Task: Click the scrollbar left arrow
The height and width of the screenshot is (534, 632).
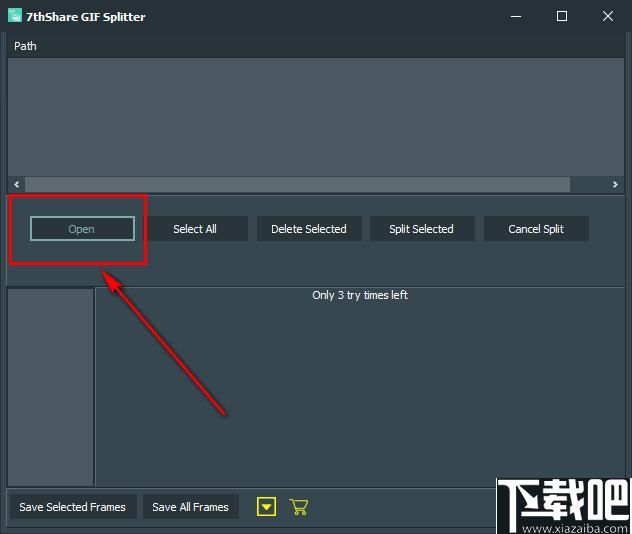Action: click(x=17, y=184)
